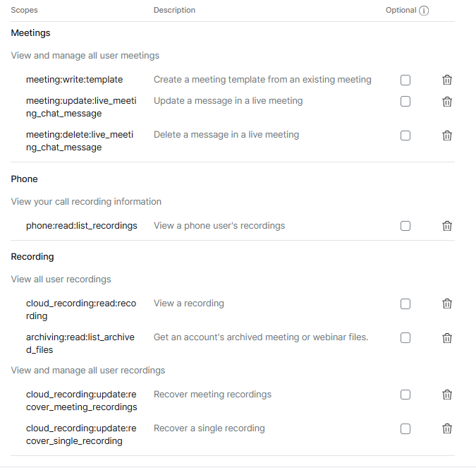Check optional box for 'Update a message' scope
Screen dimensions: 476x468
[405, 102]
